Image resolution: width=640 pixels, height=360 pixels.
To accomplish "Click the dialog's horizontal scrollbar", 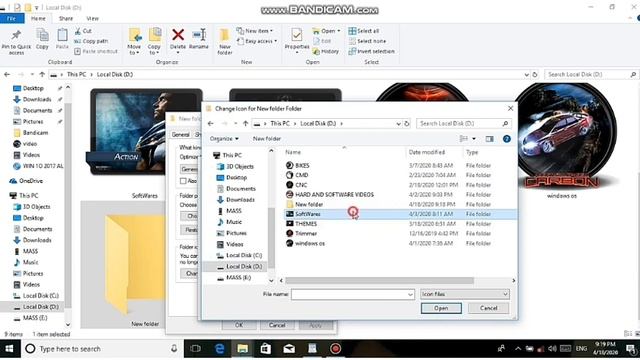I will pyautogui.click(x=380, y=281).
